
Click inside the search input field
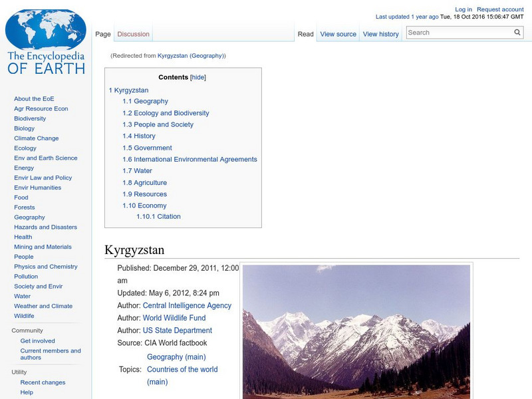pos(459,31)
